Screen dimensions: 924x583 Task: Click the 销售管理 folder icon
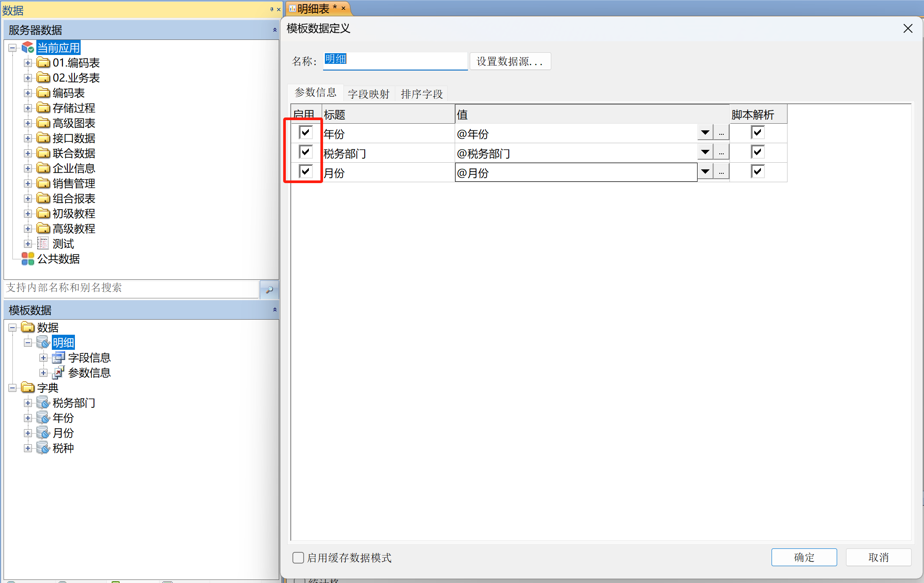tap(43, 183)
